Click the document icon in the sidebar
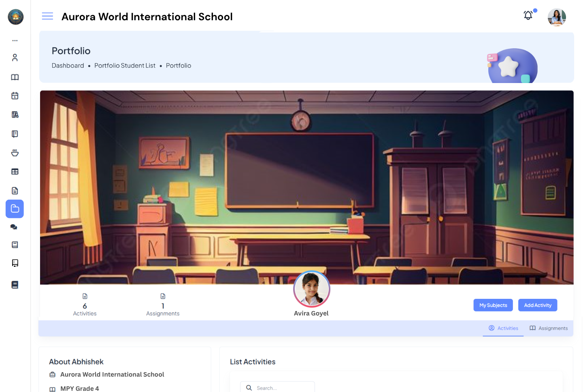583x392 pixels. tap(15, 190)
